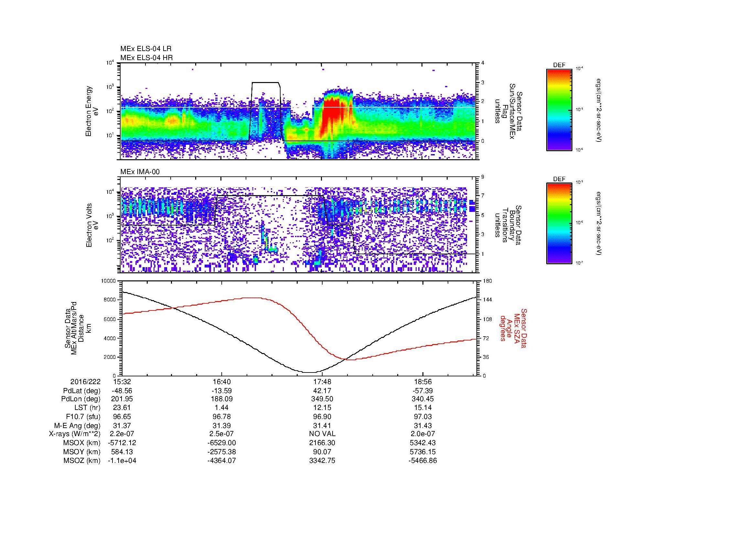Click the altitude minimum of the black curve
This screenshot has height=534, width=756.
coord(309,372)
